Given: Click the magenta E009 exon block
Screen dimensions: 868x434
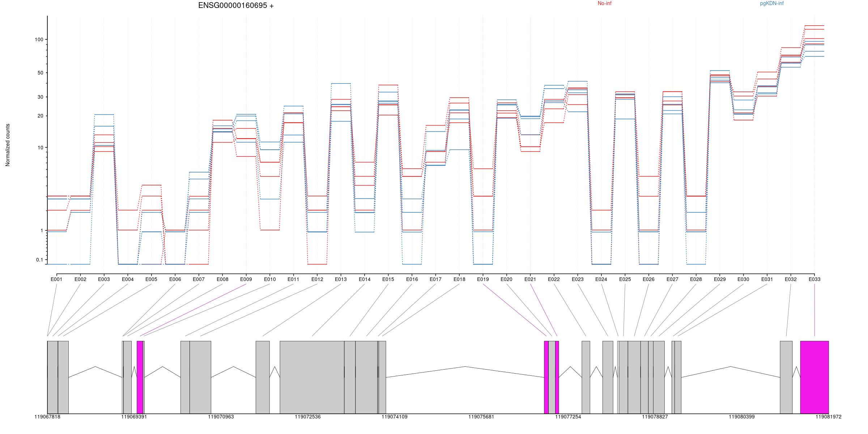Looking at the screenshot, I should pos(140,377).
